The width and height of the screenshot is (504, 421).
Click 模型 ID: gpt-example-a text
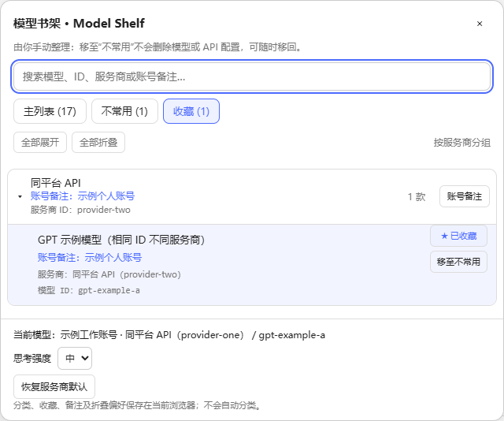[x=89, y=290]
